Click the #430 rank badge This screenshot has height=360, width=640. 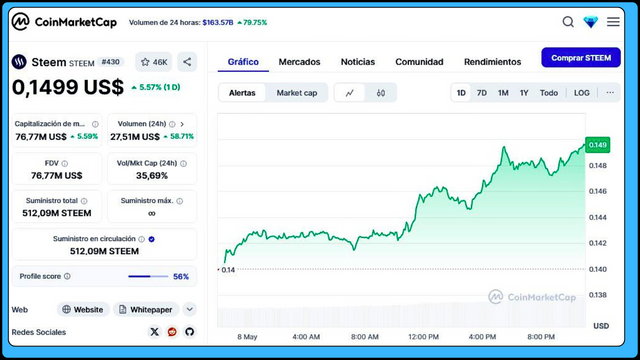[111, 62]
